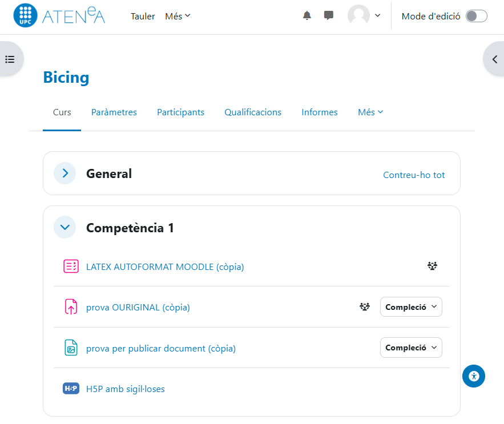Open the messages chat bubble icon
This screenshot has width=504, height=424.
click(329, 16)
